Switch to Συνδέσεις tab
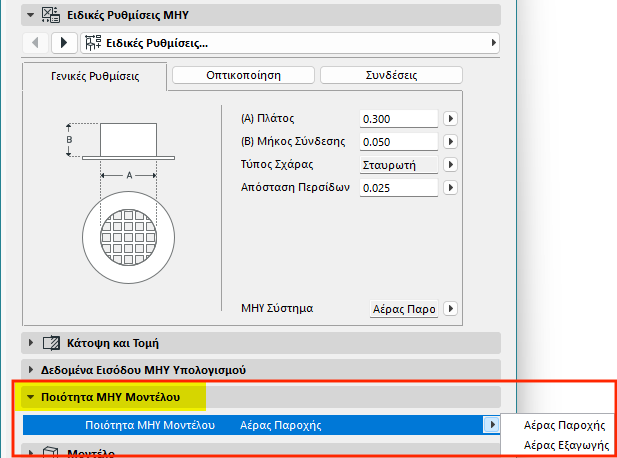Screen dimensions: 617x458 pos(391,75)
